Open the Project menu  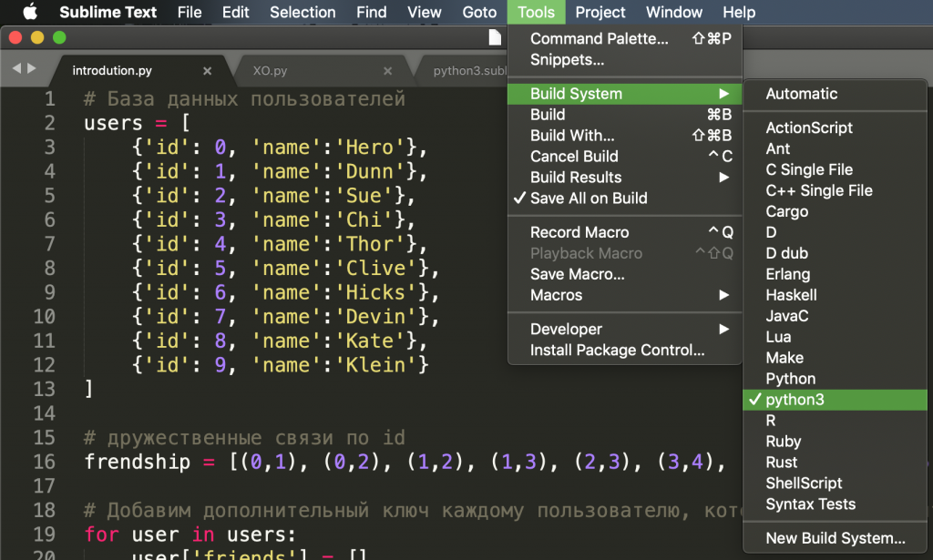600,12
